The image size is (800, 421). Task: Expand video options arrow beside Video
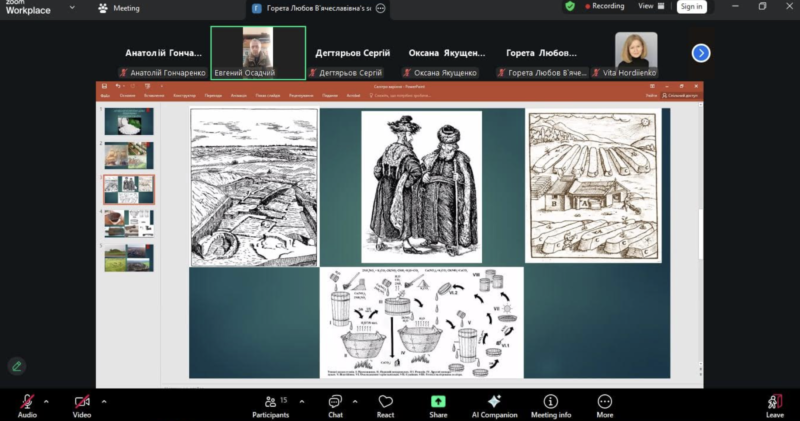tap(104, 401)
